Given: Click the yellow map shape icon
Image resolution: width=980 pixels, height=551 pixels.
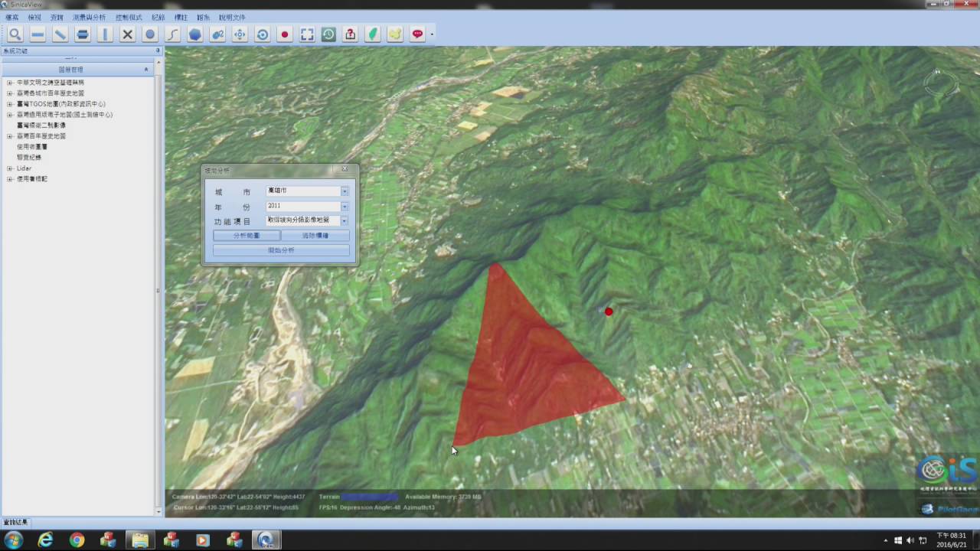Looking at the screenshot, I should tap(395, 34).
